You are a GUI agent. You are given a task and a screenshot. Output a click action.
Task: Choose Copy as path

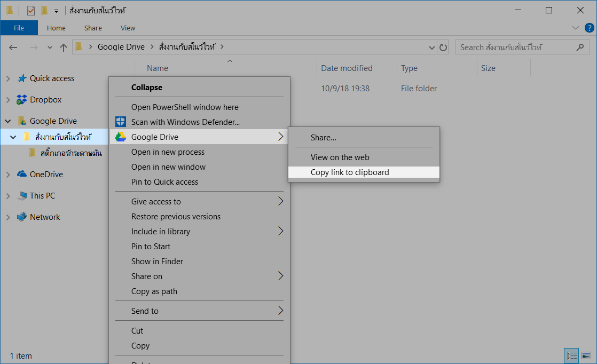[199, 291]
